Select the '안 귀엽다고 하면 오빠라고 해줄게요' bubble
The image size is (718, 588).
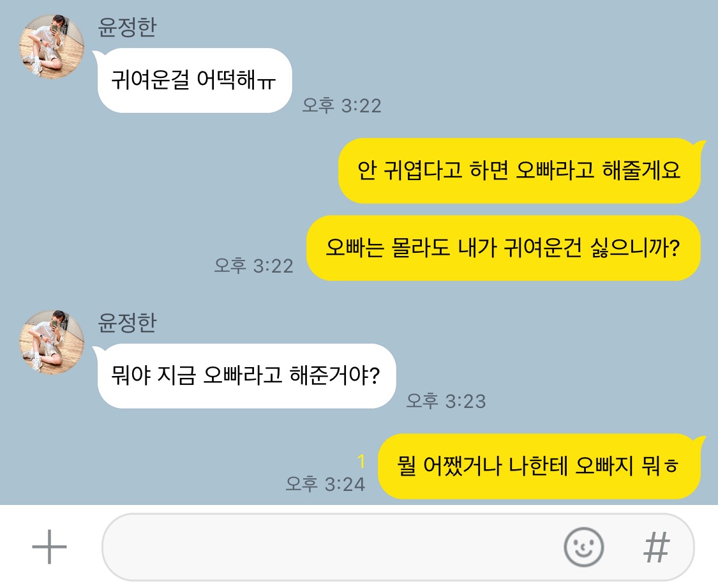pos(520,170)
